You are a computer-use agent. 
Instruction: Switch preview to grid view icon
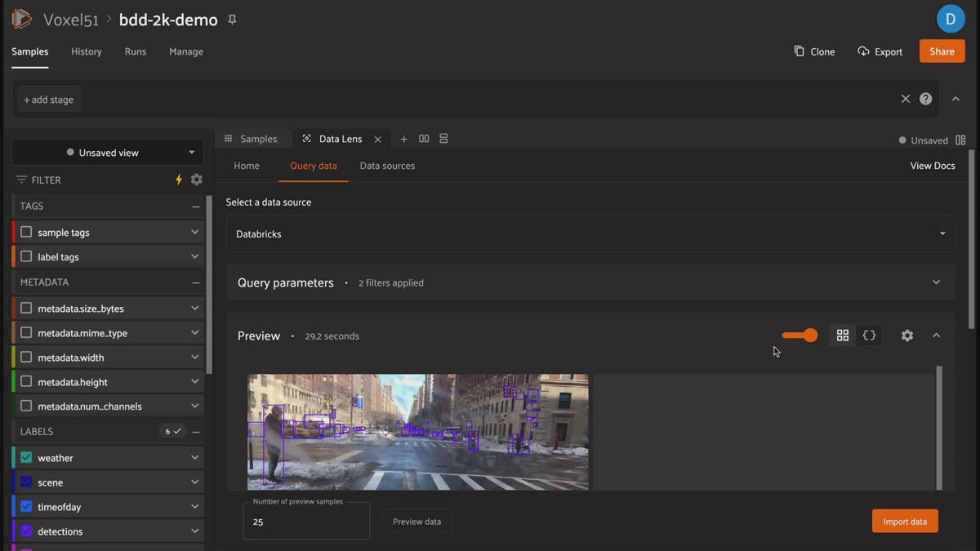pyautogui.click(x=843, y=335)
